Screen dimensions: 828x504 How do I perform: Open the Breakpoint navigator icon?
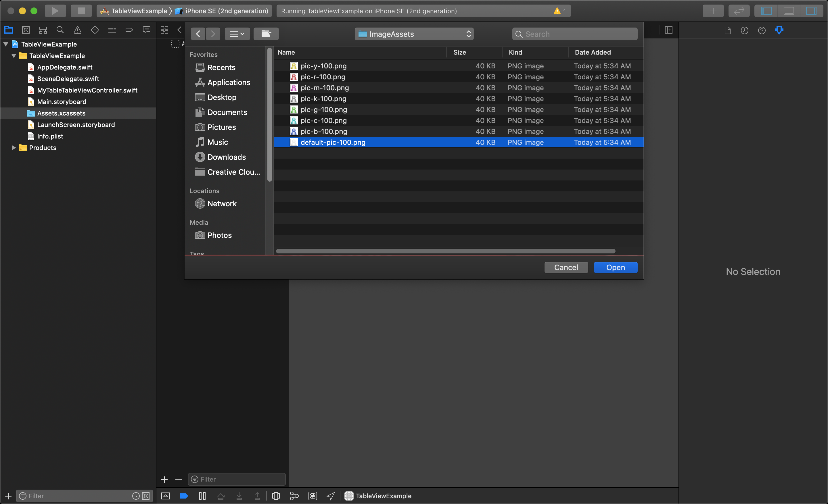pos(129,30)
